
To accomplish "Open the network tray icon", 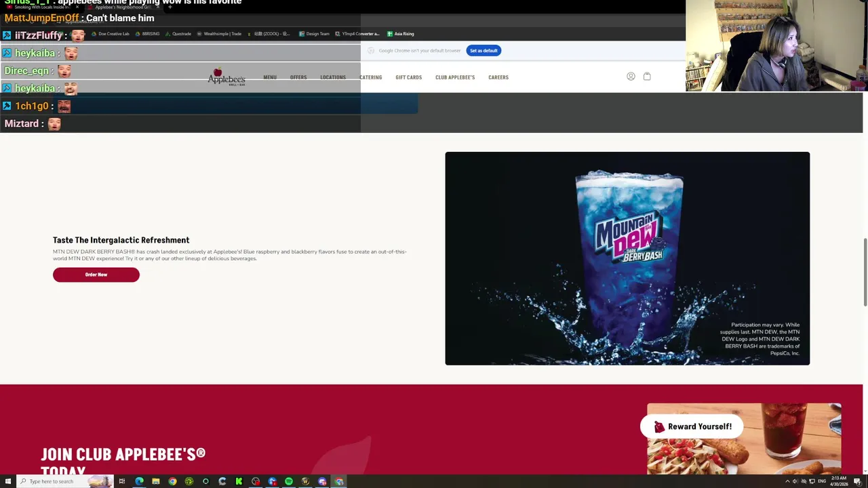I will (x=812, y=481).
